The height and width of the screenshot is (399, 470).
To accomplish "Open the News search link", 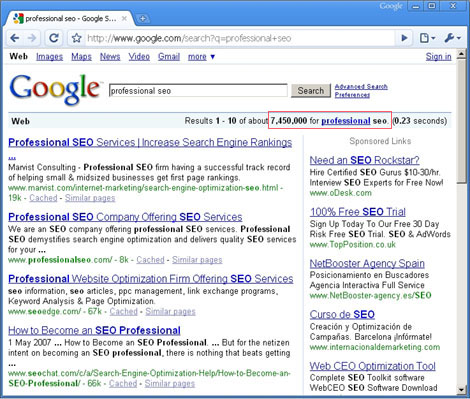I will (110, 57).
